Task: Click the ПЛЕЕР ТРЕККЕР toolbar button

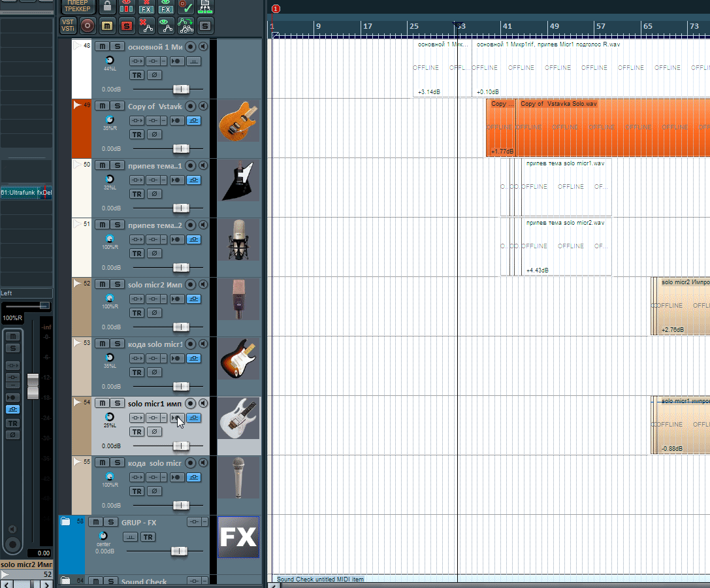Action: 78,7
